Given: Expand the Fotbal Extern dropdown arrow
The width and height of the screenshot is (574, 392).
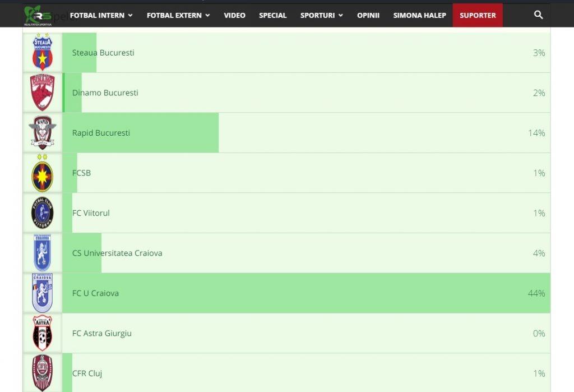Looking at the screenshot, I should tap(207, 15).
